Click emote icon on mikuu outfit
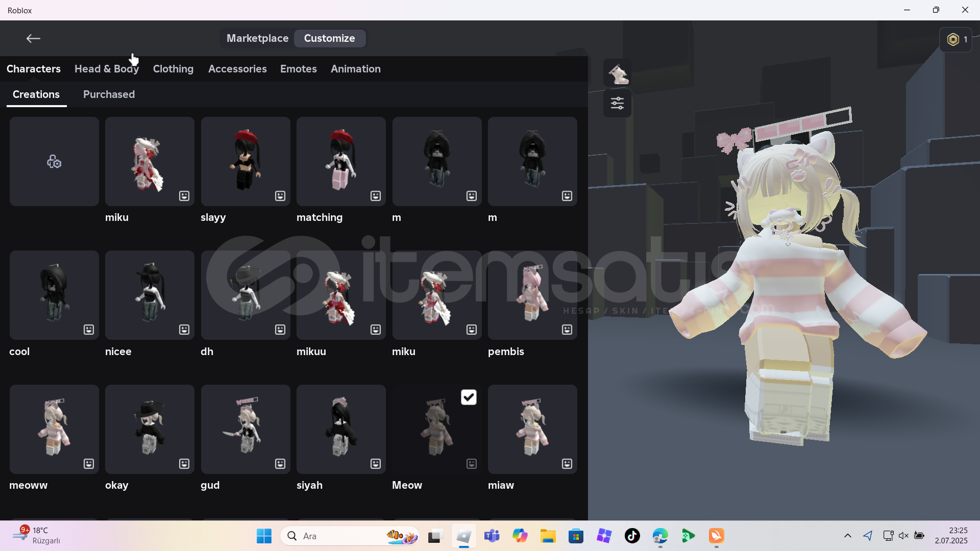Image resolution: width=980 pixels, height=551 pixels. [376, 330]
